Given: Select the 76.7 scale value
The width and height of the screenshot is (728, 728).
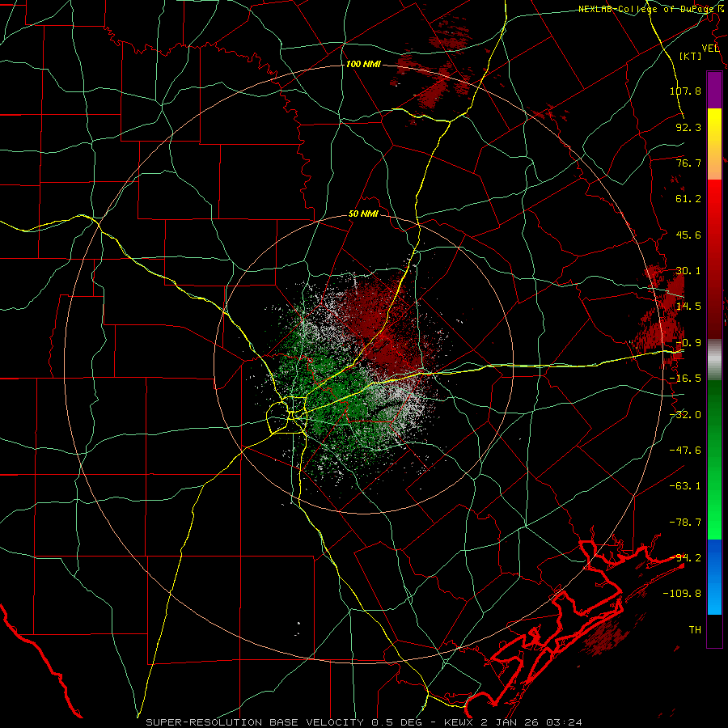Looking at the screenshot, I should tap(688, 163).
